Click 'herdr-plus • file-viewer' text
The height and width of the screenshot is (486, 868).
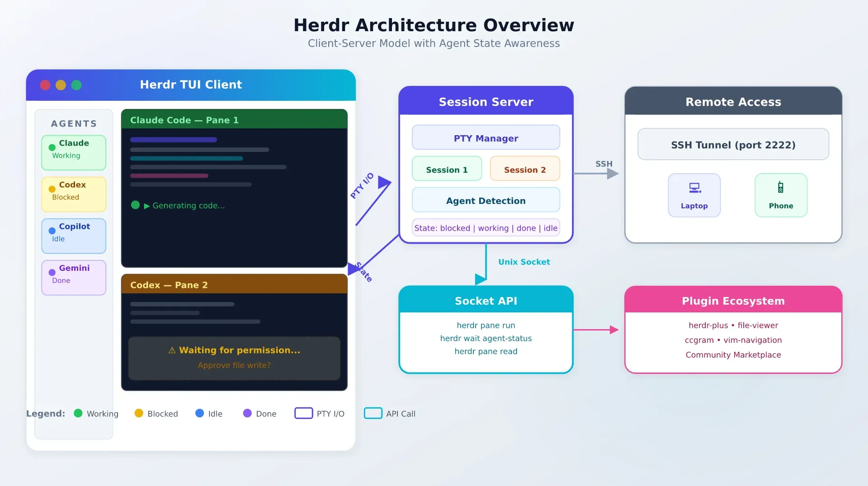(733, 325)
